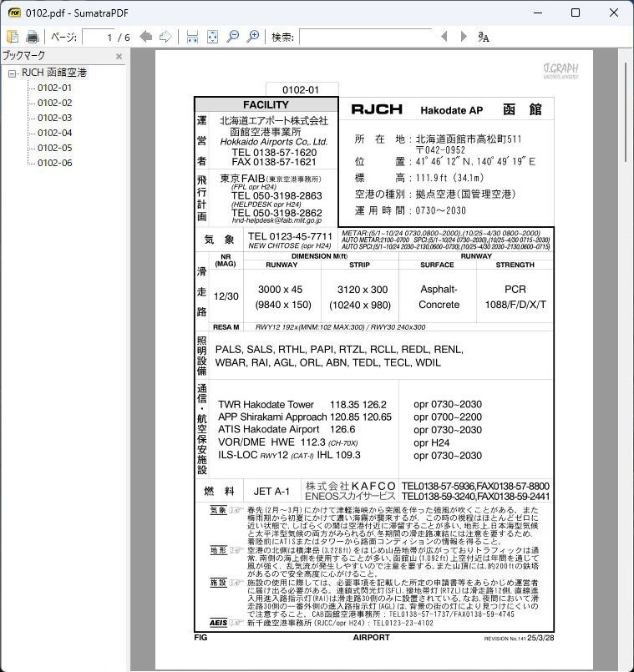Open bookmark 0102-01
634x672 pixels.
pyautogui.click(x=54, y=88)
